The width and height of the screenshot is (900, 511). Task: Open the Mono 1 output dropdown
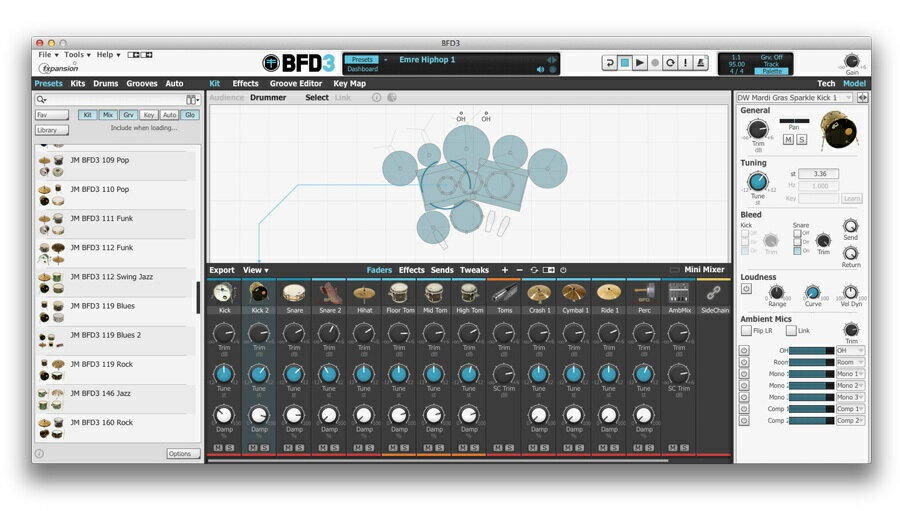tap(849, 374)
